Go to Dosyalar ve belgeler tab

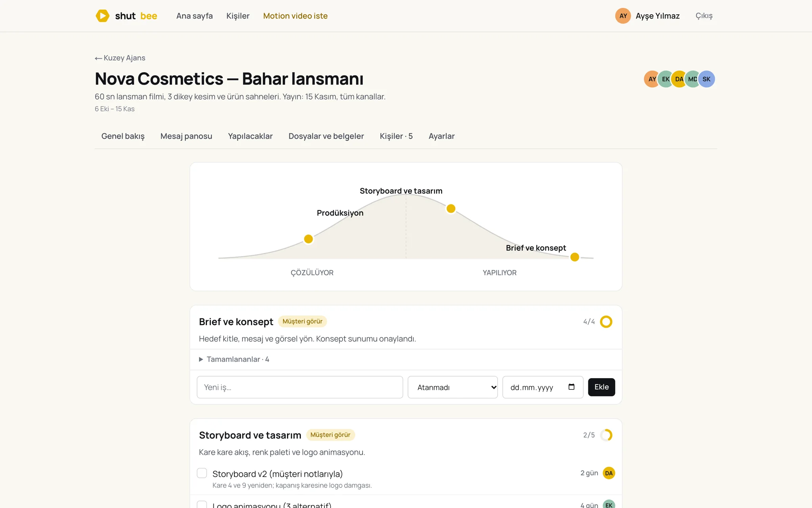(x=326, y=136)
